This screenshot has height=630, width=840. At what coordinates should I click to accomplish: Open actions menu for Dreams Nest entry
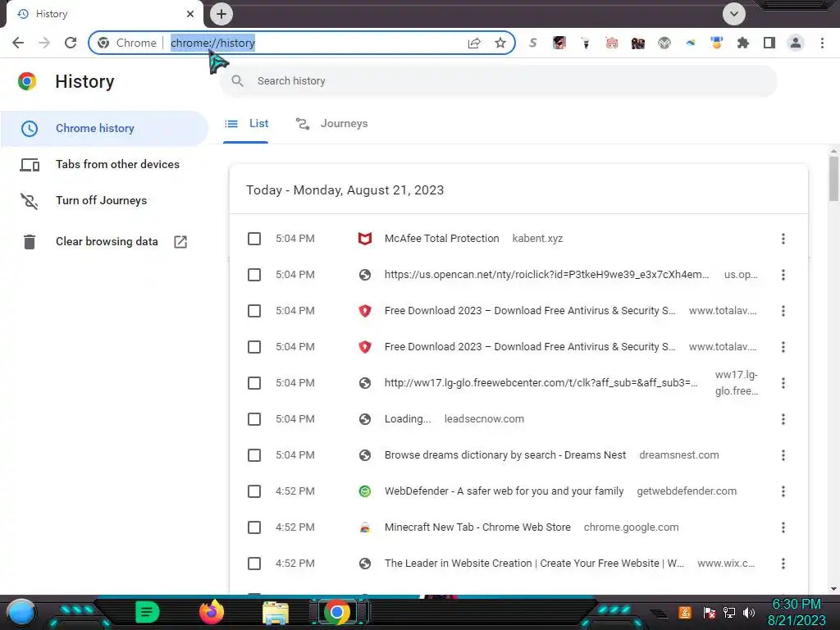pyautogui.click(x=783, y=455)
